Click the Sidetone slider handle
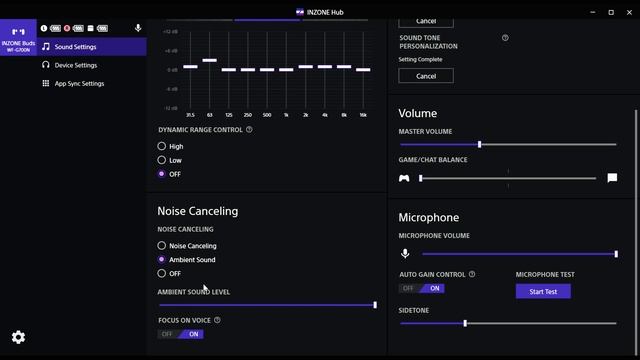 [x=465, y=323]
